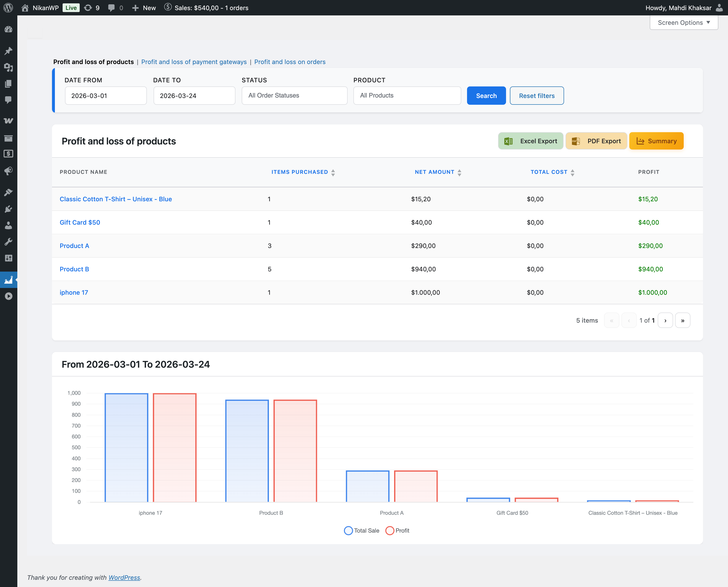Open the Marketing megaphone icon
This screenshot has height=587, width=728.
[x=8, y=170]
